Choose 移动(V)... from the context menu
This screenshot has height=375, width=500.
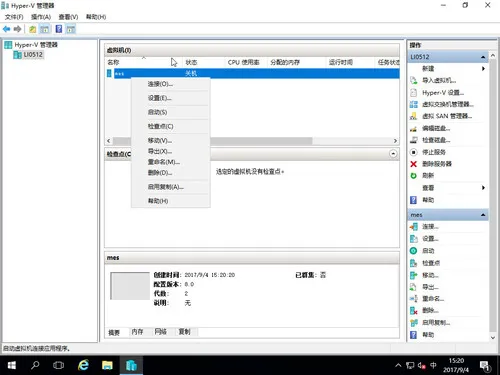171,141
